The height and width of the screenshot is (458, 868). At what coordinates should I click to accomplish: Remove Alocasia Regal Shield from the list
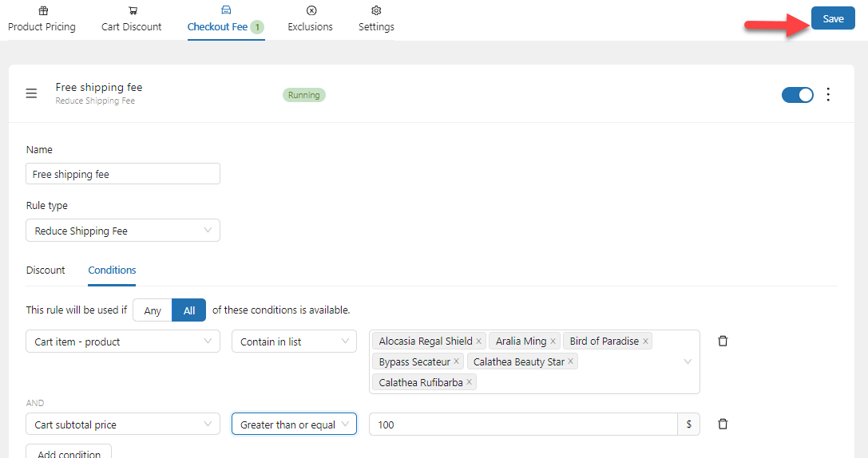479,342
